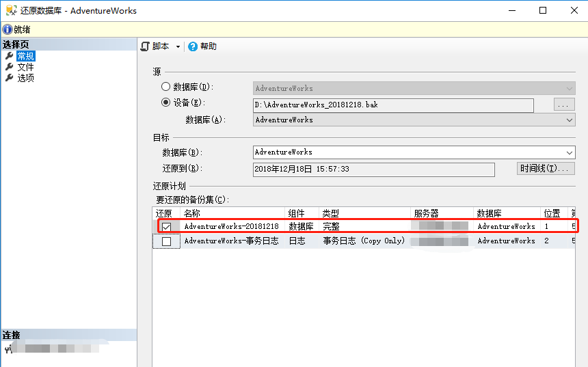
Task: Open the 脚本 dropdown arrow
Action: pos(178,47)
